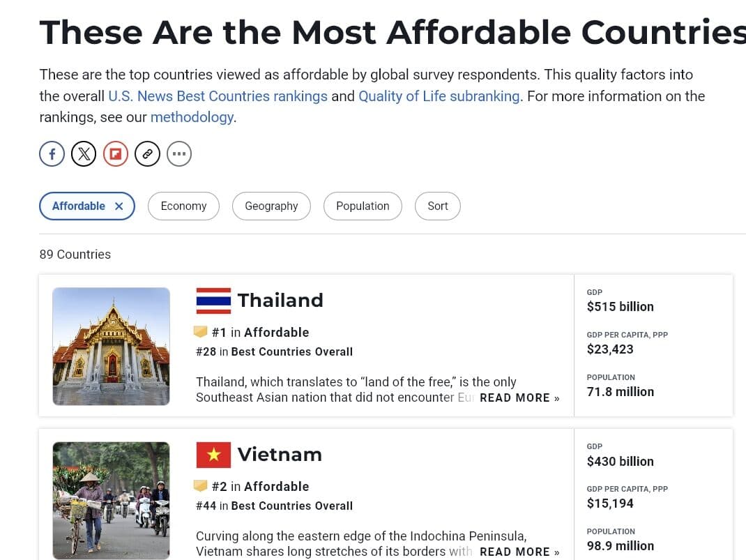Screen dimensions: 746x560
Task: Open more sharing options ellipsis icon
Action: click(x=179, y=153)
